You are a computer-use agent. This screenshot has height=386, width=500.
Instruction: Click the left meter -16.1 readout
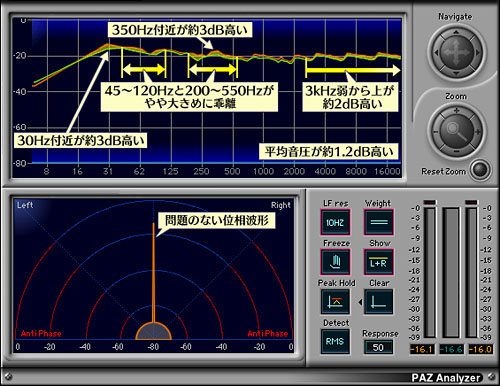click(x=422, y=349)
